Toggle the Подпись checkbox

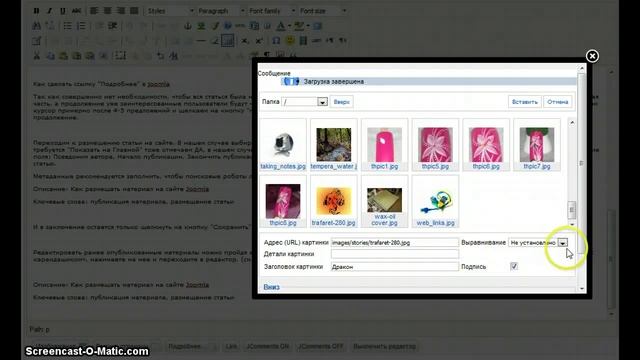point(514,266)
